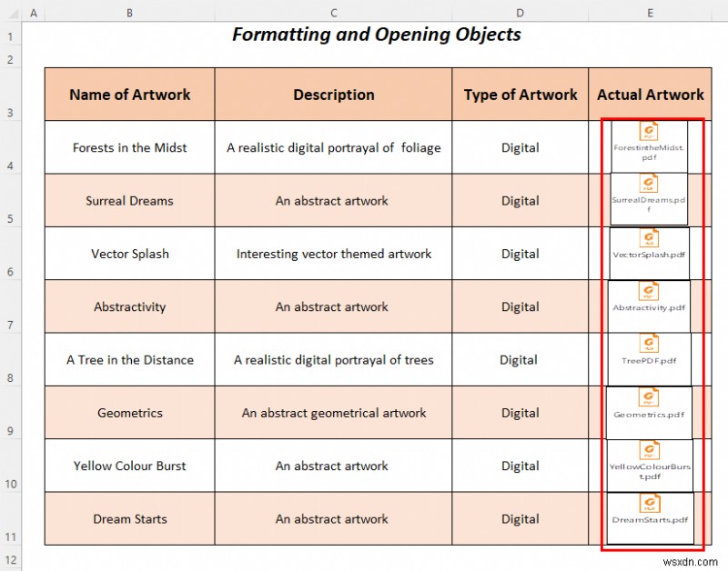Select 'Digital' in Abstractivity row
This screenshot has width=728, height=571.
(x=520, y=306)
